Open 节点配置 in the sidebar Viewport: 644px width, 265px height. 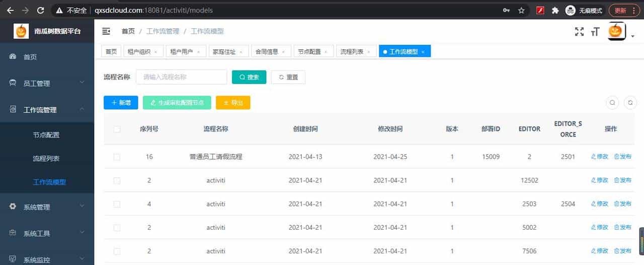47,135
